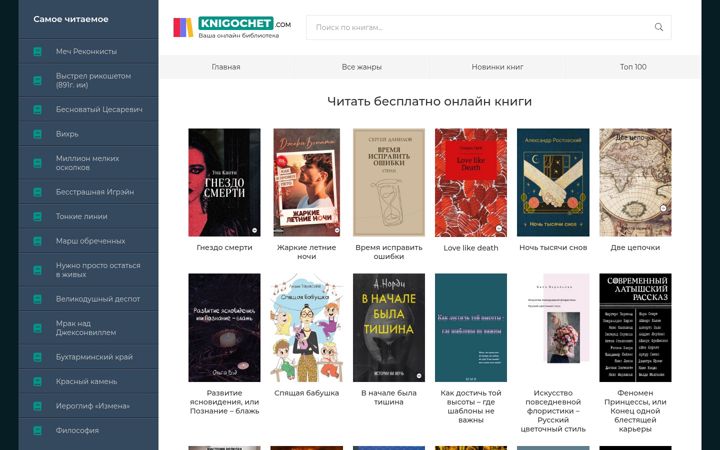The image size is (720, 450).
Task: Click book icon beside Философия
Action: click(x=38, y=431)
